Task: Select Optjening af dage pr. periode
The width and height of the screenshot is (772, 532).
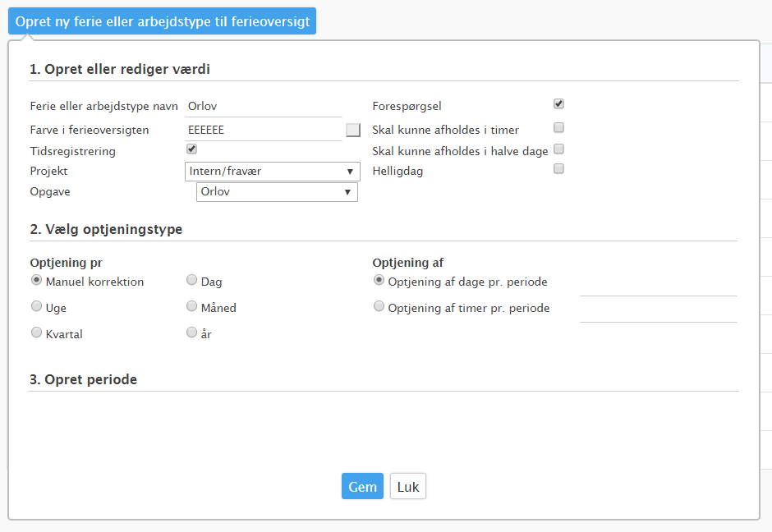Action: pyautogui.click(x=379, y=280)
